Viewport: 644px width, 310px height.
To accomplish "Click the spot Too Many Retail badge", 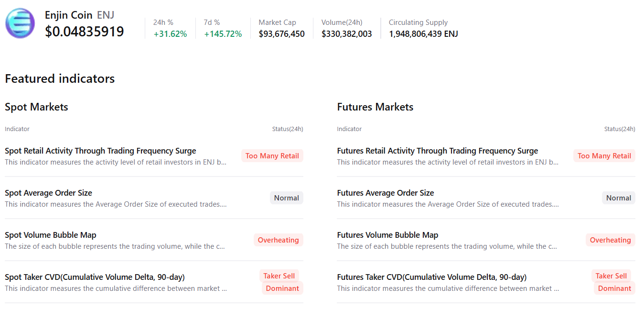I will [272, 156].
